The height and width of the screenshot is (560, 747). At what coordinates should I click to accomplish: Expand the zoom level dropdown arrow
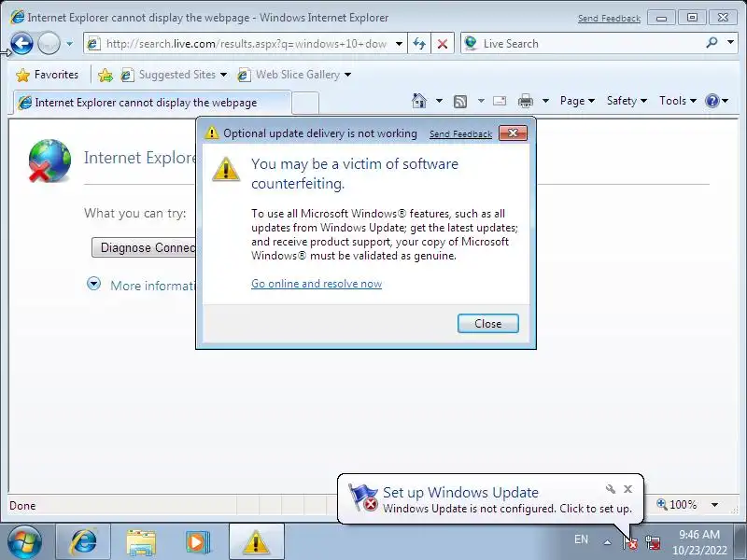(714, 505)
